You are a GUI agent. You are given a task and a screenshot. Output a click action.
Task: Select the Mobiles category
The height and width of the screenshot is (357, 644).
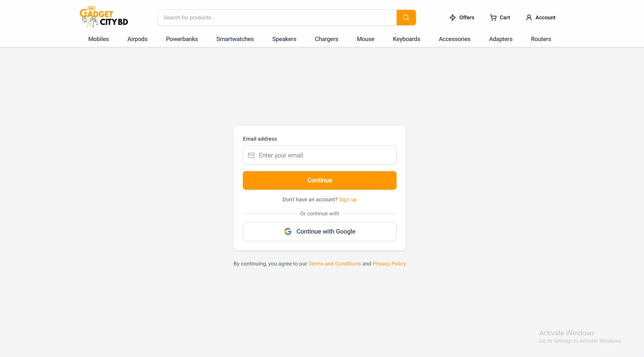pos(98,39)
